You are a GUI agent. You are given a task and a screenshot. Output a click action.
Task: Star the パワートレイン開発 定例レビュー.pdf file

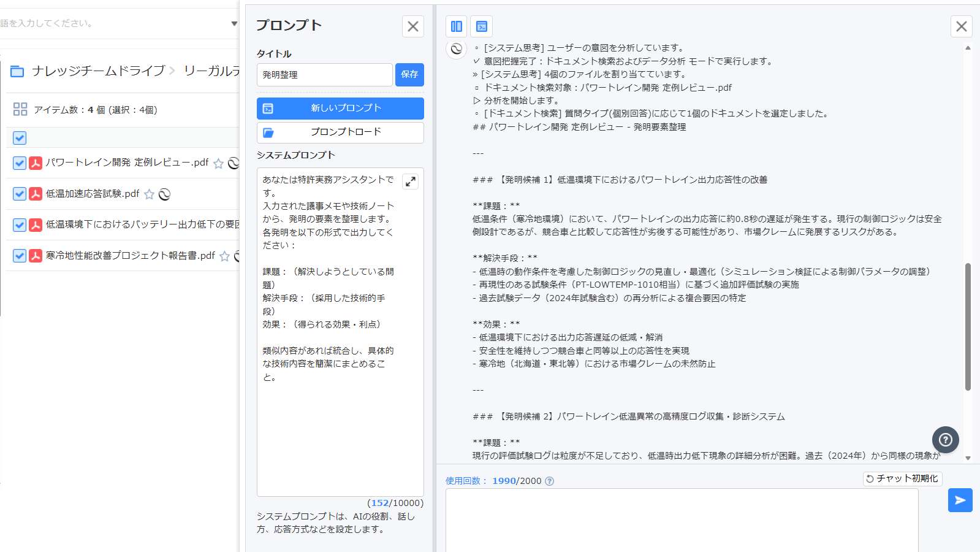coord(218,163)
